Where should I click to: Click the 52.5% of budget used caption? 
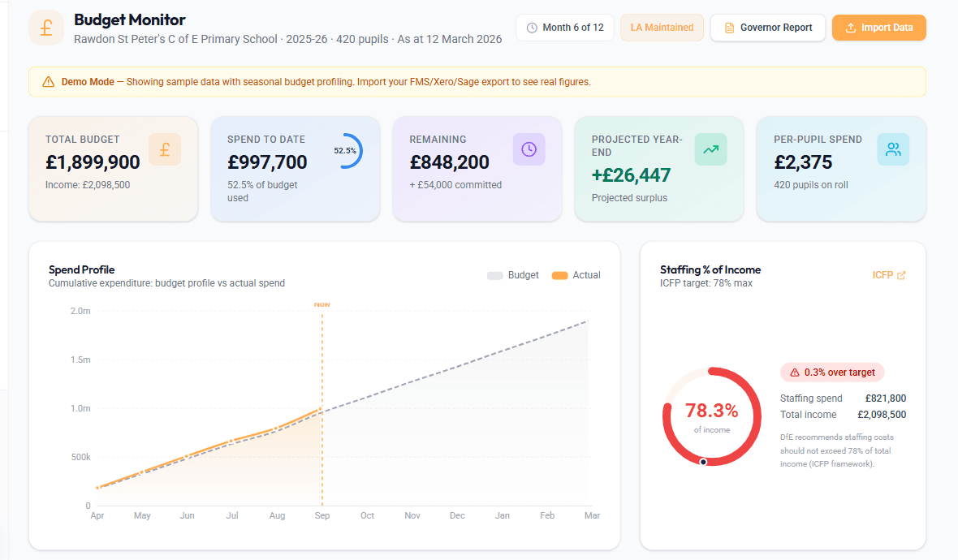click(263, 192)
